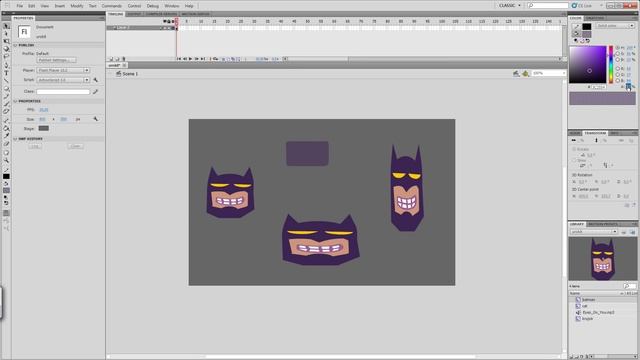Open the File menu
This screenshot has width=640, height=360.
point(20,6)
